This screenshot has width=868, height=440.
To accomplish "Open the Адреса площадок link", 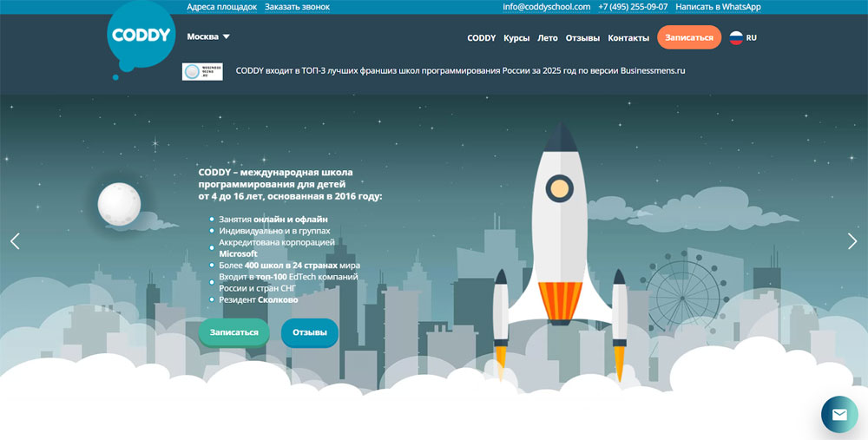I will pos(222,7).
